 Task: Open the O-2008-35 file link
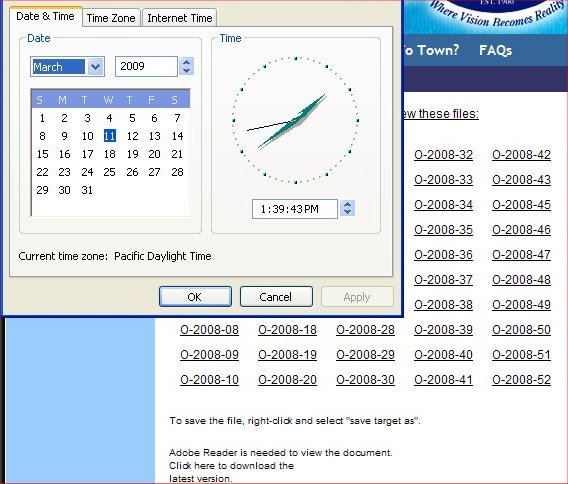tap(443, 230)
